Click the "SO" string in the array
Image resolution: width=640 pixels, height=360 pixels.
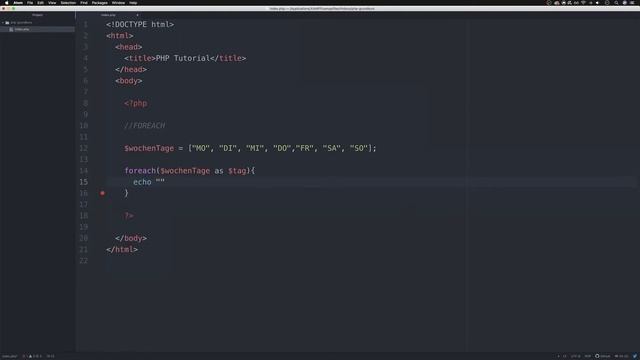359,148
